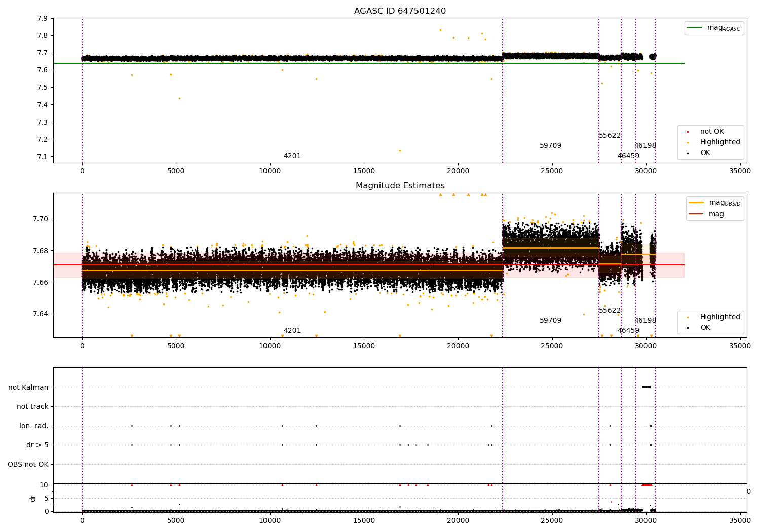This screenshot has width=760, height=532.
Task: Select 'OK' in the top plot's lower legend
Action: pyautogui.click(x=705, y=153)
